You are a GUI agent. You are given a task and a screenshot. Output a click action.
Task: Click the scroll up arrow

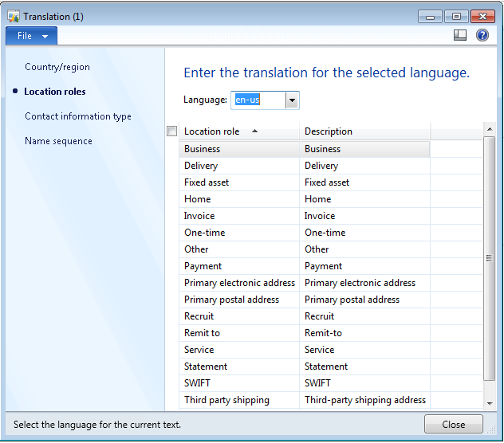point(490,129)
